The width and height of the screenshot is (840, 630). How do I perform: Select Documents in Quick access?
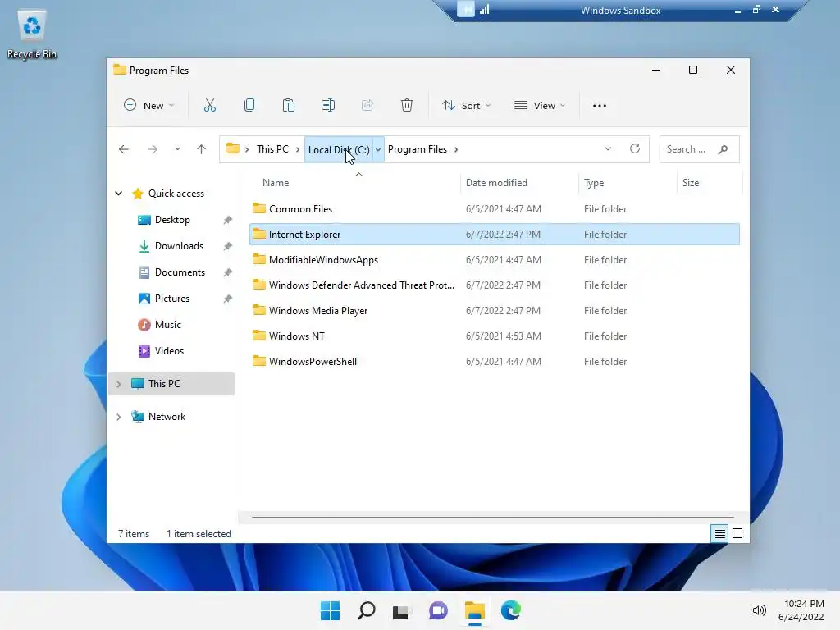[x=180, y=272]
